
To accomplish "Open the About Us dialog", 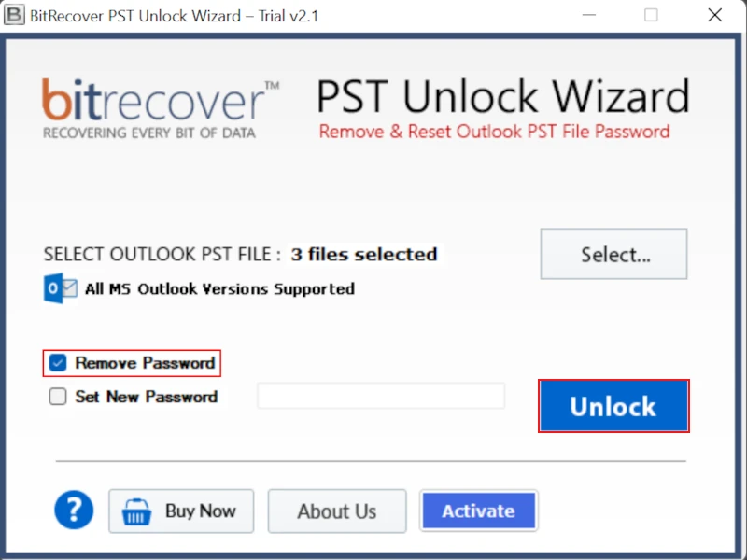I will (x=337, y=511).
